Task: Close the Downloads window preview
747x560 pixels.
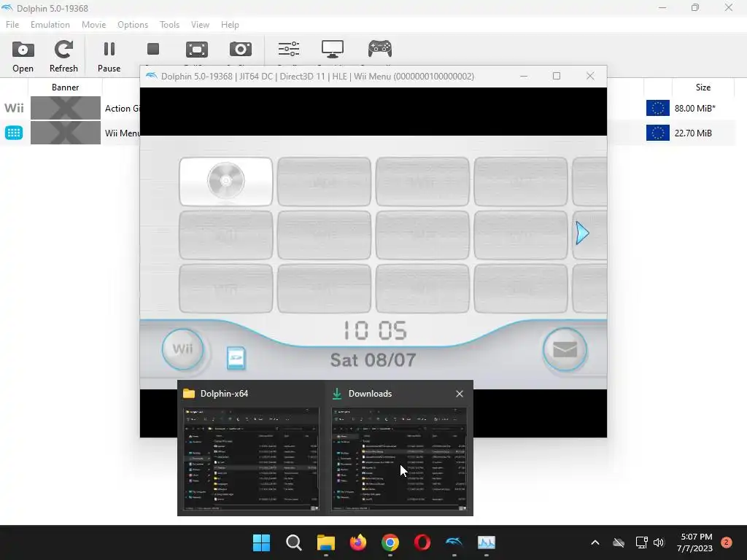Action: (460, 394)
